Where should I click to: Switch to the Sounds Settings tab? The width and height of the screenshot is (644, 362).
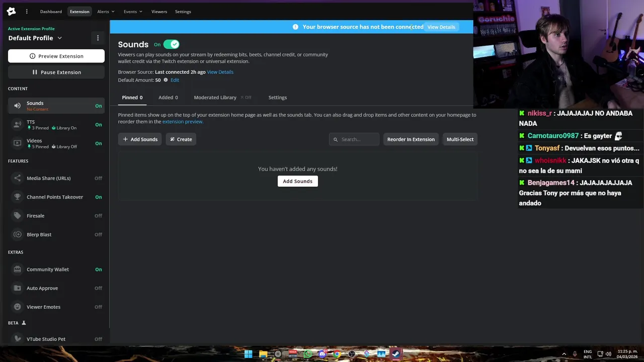(x=278, y=98)
